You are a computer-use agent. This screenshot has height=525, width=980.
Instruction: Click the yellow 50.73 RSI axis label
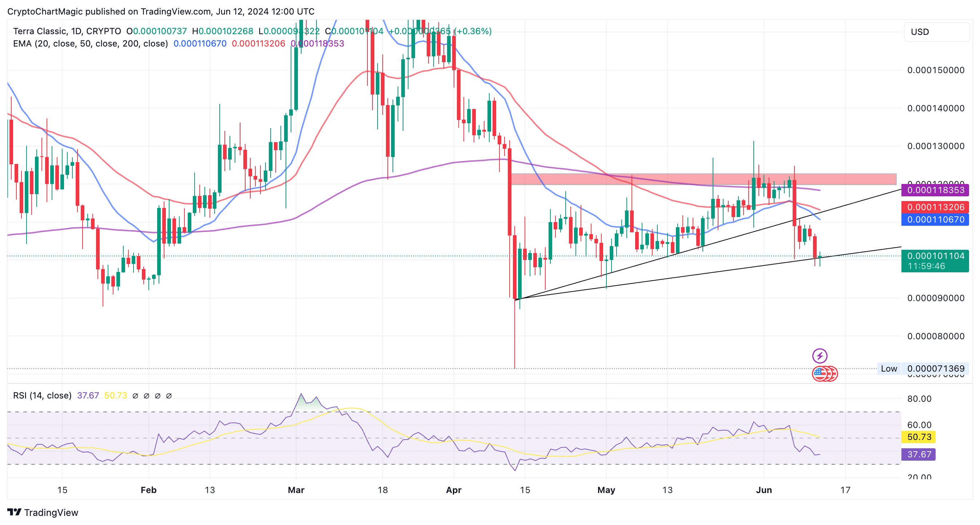coord(919,437)
